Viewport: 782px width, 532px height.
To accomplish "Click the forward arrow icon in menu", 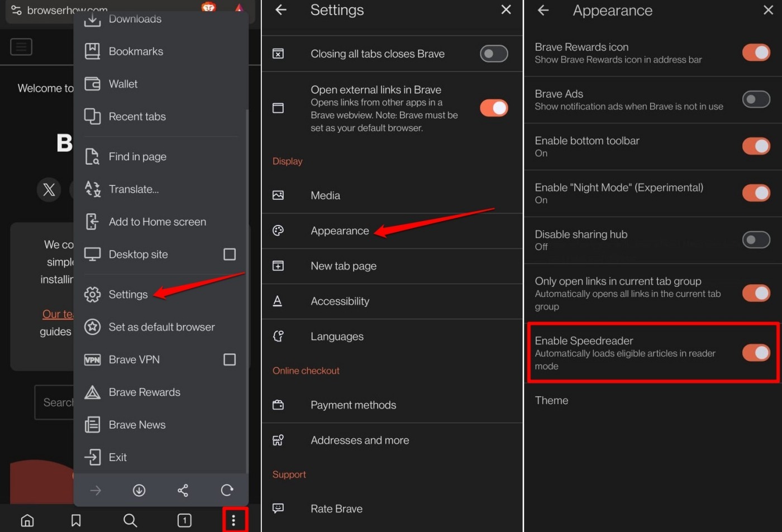I will 96,490.
